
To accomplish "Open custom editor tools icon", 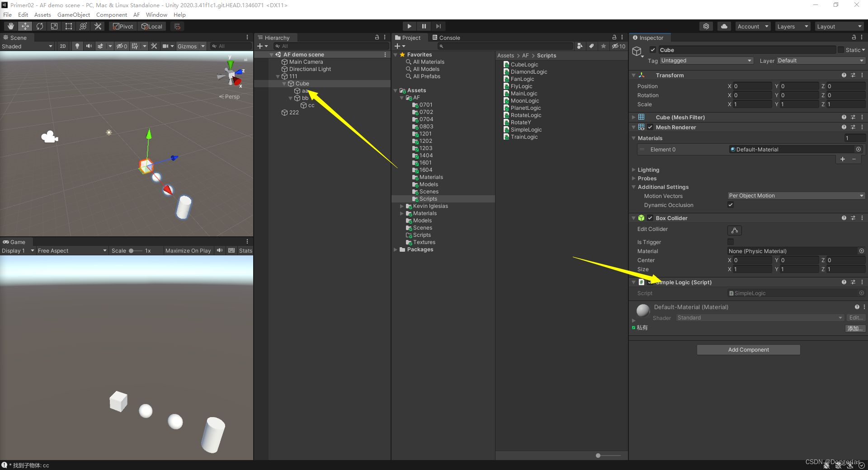I will tap(98, 26).
